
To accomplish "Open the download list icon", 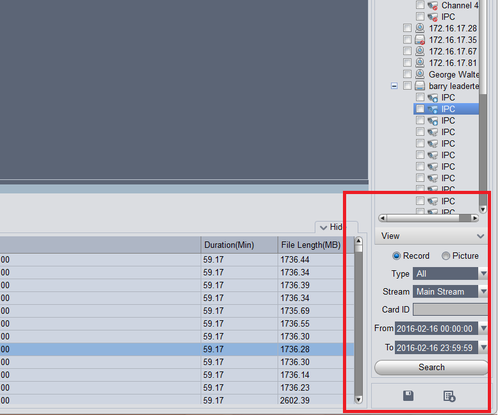I will coord(449,396).
